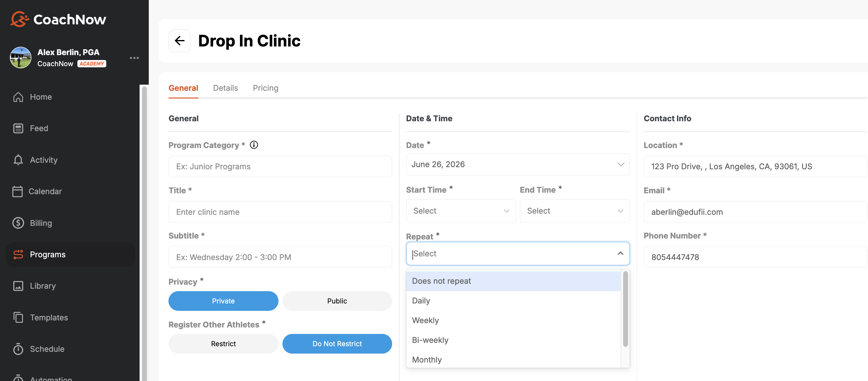
Task: Select 'Does not repeat' option
Action: click(513, 281)
